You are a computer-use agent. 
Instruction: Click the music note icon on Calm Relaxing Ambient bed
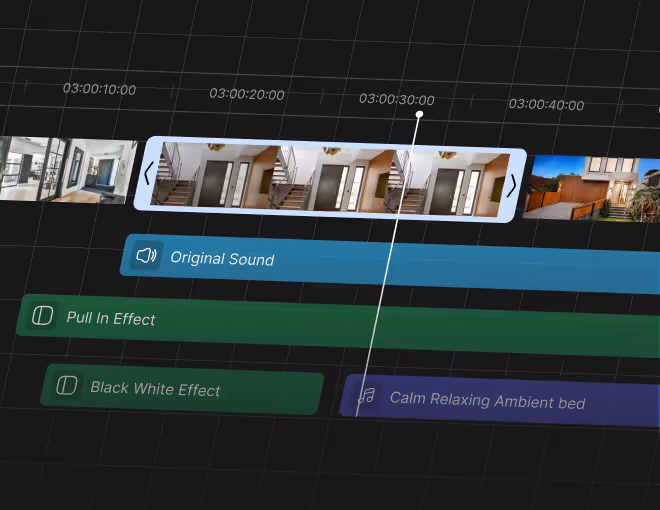coord(367,395)
